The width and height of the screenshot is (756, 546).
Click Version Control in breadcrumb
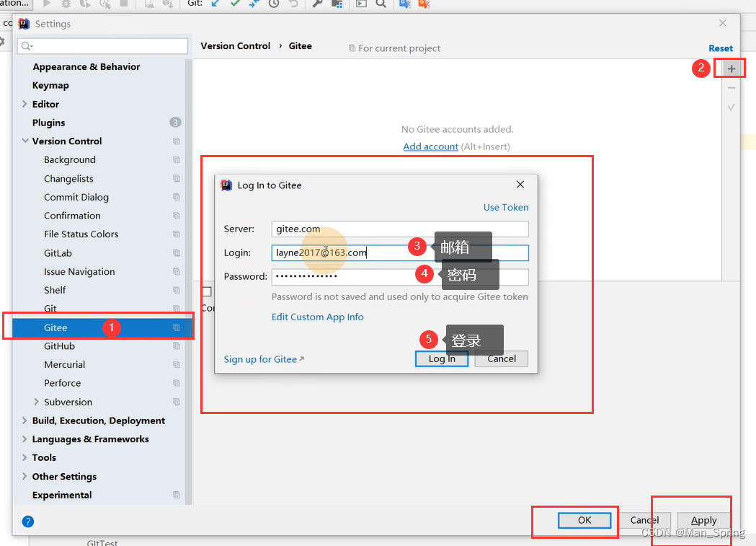coord(235,46)
